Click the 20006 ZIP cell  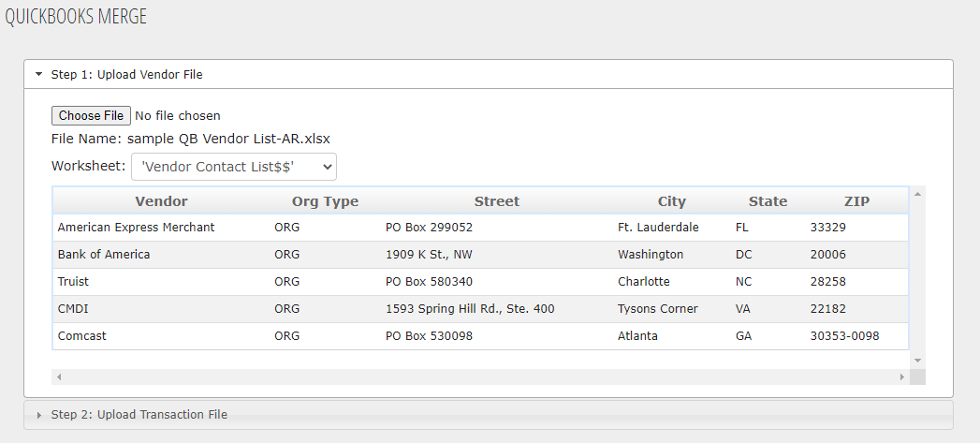856,255
